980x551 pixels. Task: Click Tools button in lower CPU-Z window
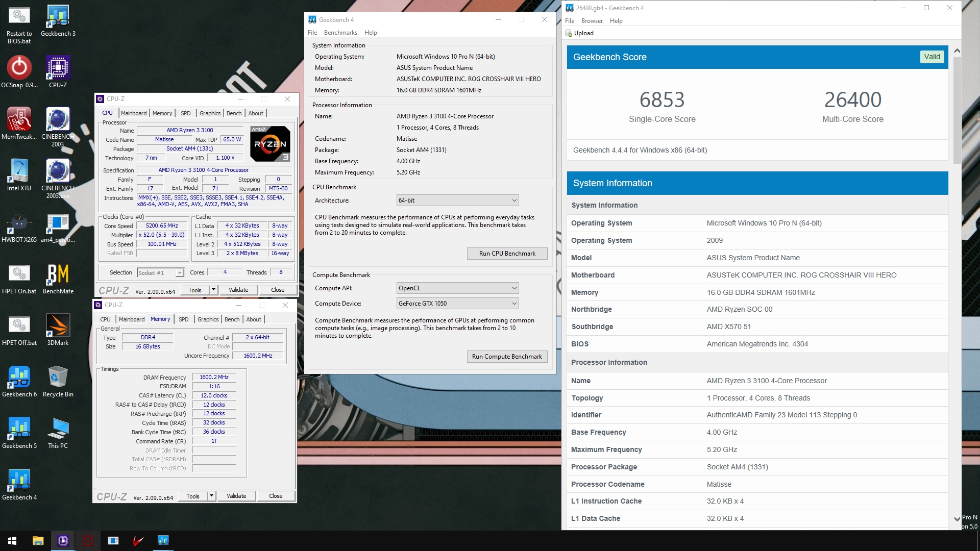coord(193,496)
